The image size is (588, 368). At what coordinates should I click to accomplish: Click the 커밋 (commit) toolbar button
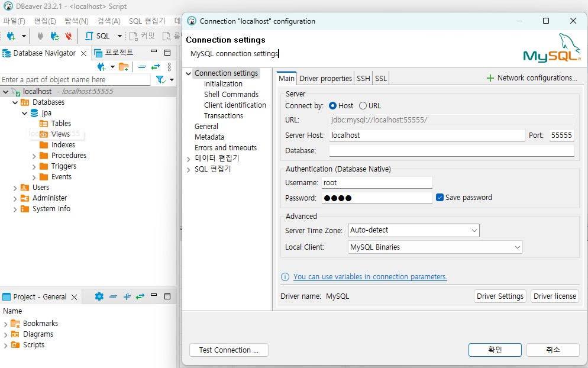[142, 36]
